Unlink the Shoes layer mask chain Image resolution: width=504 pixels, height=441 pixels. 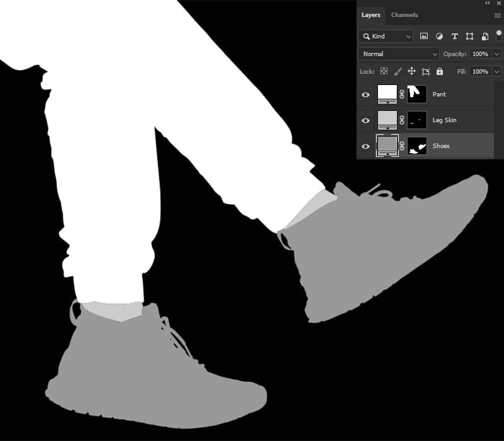click(x=402, y=146)
